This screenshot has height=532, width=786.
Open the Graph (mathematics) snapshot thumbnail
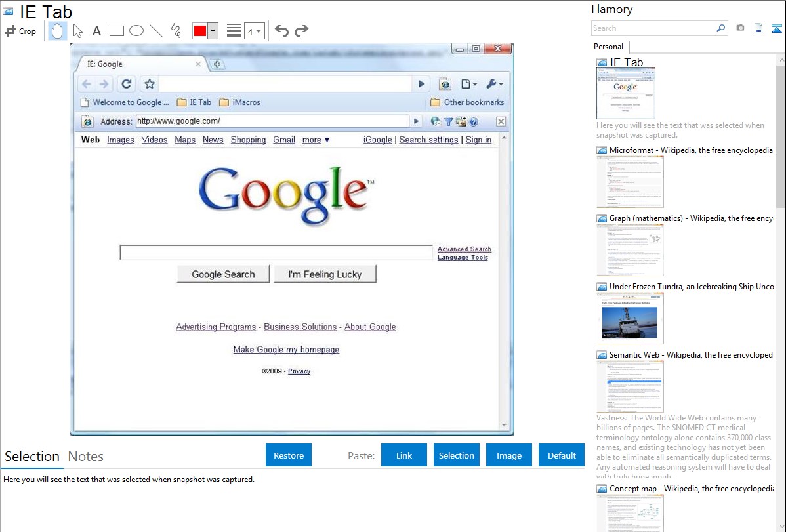[630, 250]
